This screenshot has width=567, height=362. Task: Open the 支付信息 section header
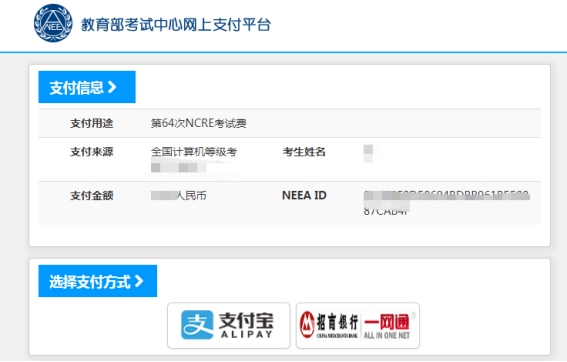pos(87,87)
